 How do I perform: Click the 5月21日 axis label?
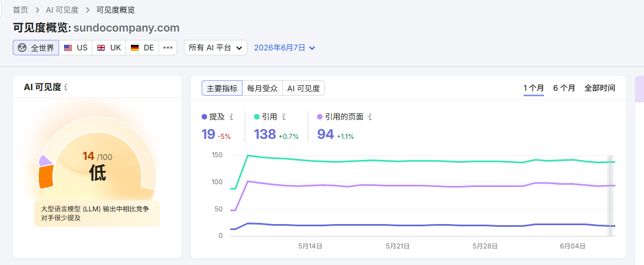click(398, 246)
